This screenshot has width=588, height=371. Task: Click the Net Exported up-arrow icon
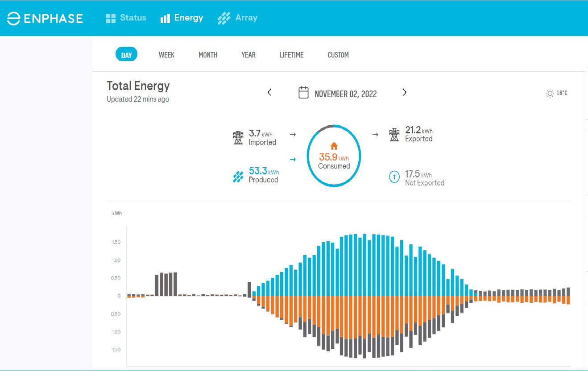394,177
